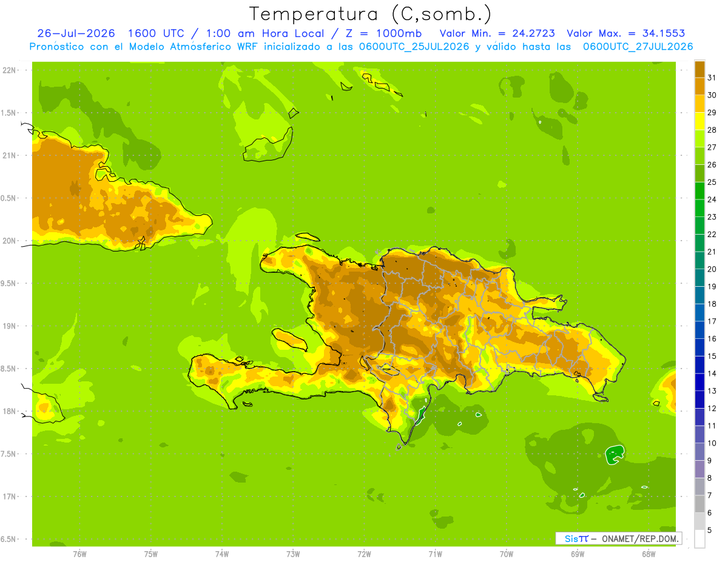Click the "ONAMET/REP.DOM." credit label
The width and height of the screenshot is (728, 562).
639,538
